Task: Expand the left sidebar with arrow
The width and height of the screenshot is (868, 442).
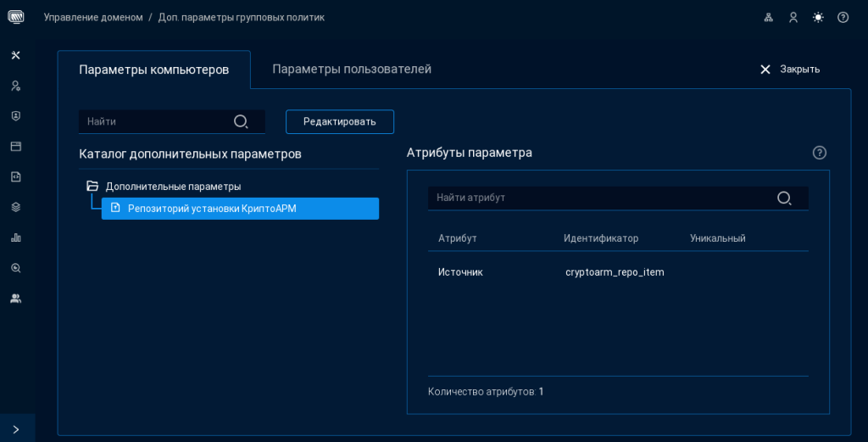Action: pyautogui.click(x=16, y=429)
